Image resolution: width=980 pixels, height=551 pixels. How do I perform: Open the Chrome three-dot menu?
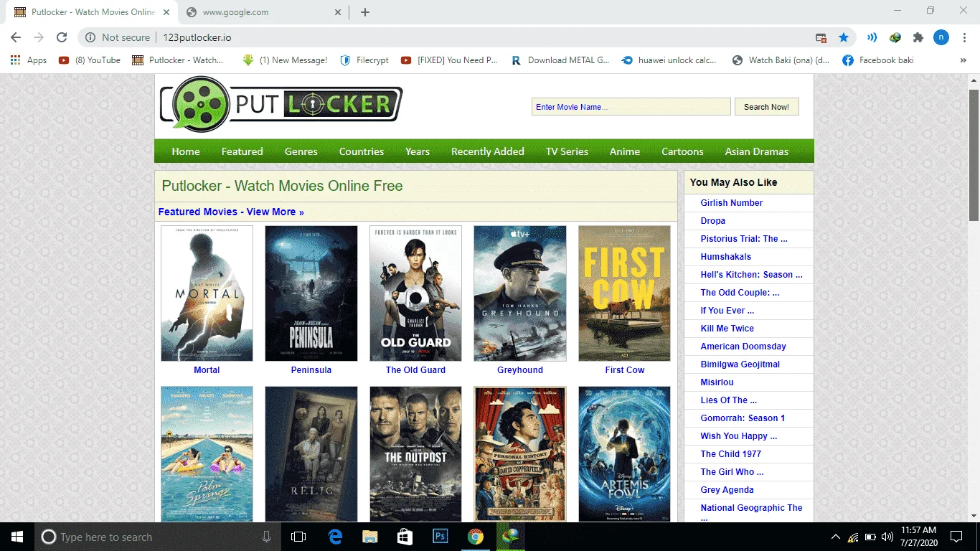pyautogui.click(x=963, y=37)
